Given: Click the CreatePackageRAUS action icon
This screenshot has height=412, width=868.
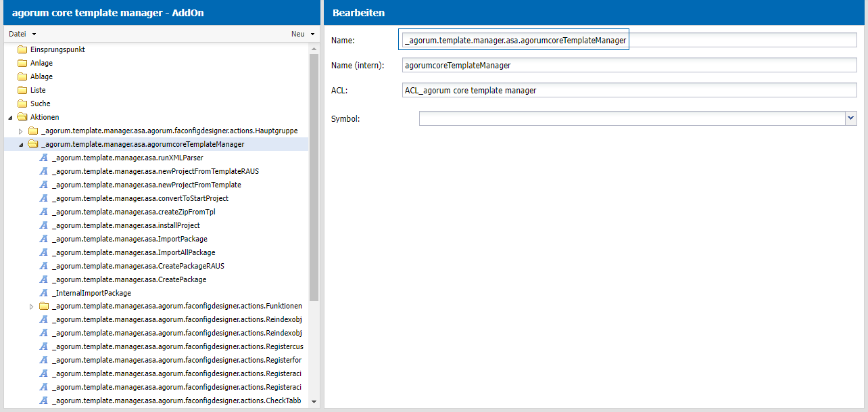Looking at the screenshot, I should (44, 266).
